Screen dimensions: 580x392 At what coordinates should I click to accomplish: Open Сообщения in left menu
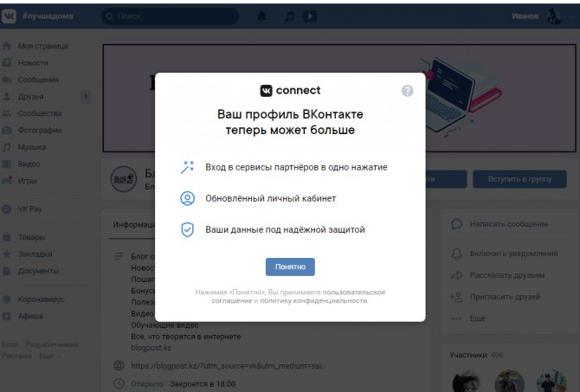coord(38,80)
